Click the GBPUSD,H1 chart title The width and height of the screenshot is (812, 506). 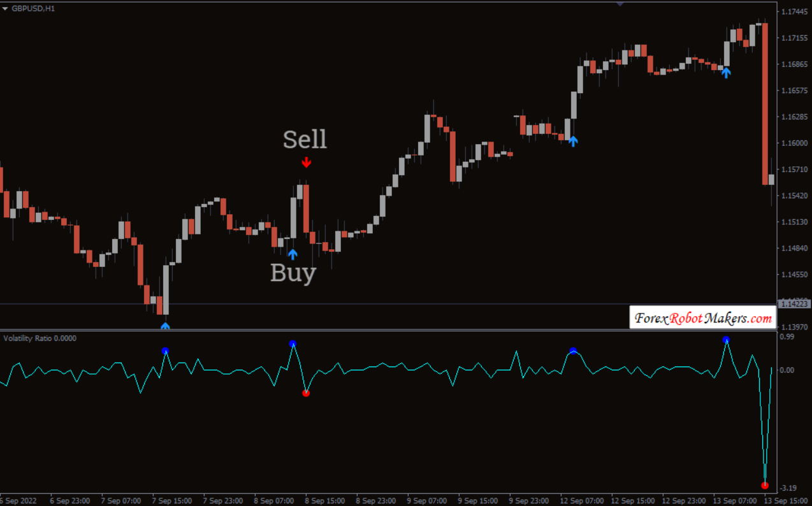coord(33,9)
